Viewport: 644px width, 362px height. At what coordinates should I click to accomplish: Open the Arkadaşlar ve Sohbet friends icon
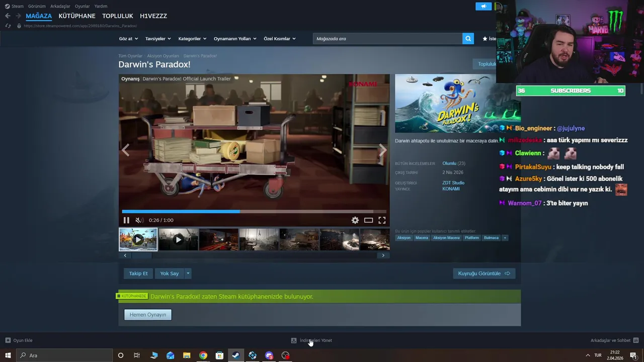click(x=636, y=340)
